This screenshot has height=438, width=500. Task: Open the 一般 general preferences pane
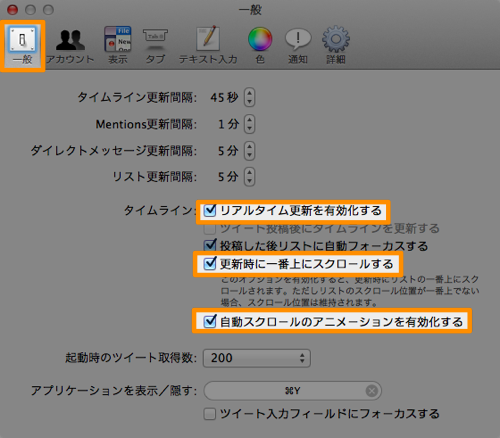click(22, 46)
